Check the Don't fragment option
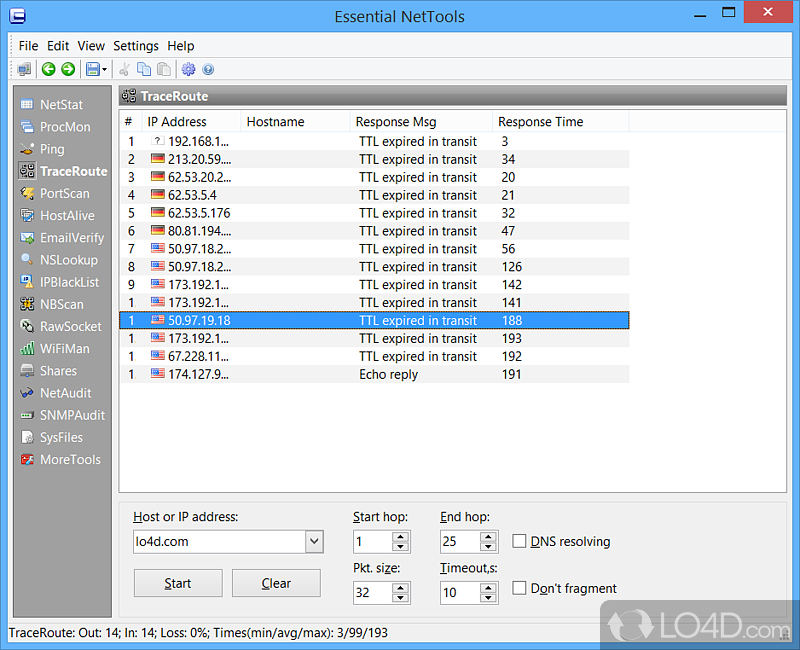 [519, 588]
